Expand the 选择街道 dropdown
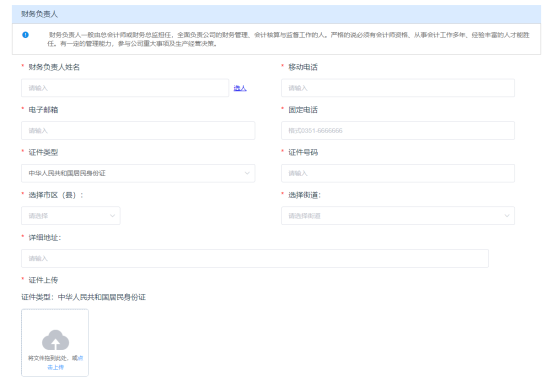This screenshot has height=388, width=554. click(x=398, y=216)
